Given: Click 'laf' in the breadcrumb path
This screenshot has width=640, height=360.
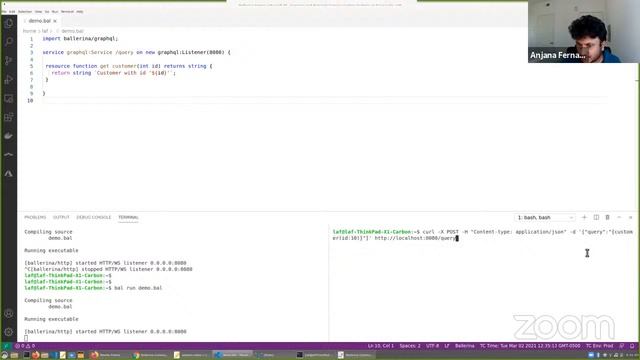Looking at the screenshot, I should tap(45, 31).
